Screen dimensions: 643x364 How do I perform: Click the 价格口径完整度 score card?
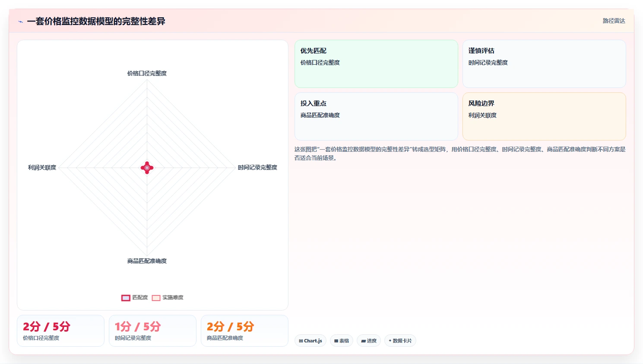point(60,331)
